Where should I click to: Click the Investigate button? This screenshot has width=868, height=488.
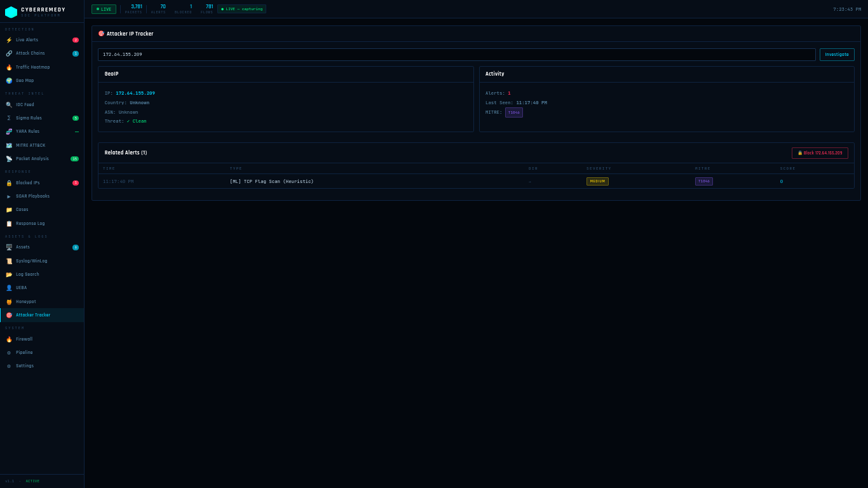coord(837,55)
